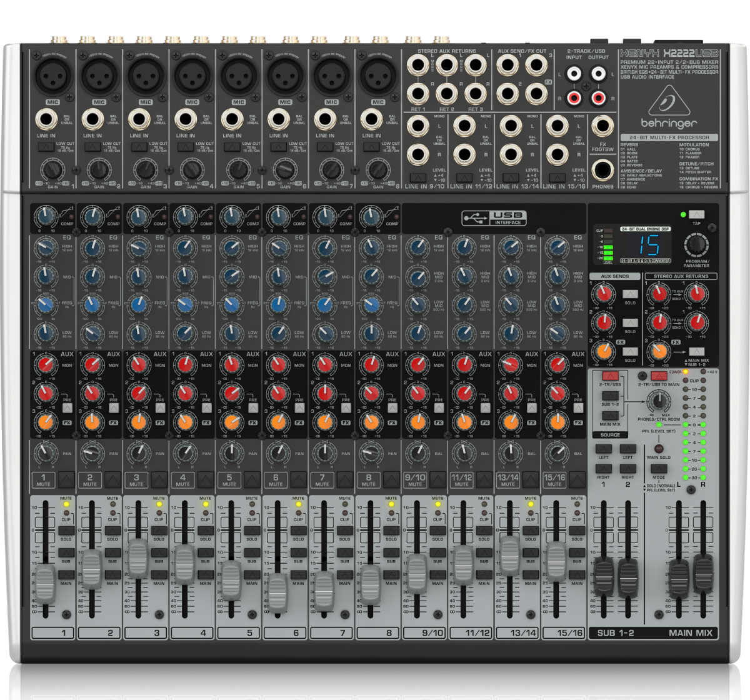Click the Aux Send 3 FX SOLO button

pyautogui.click(x=630, y=351)
